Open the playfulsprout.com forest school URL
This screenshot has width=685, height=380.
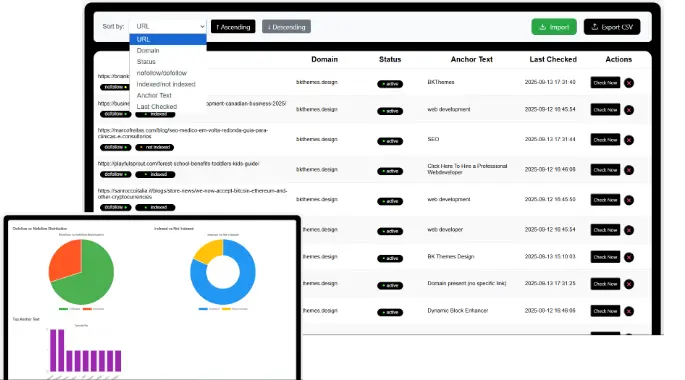(x=179, y=163)
